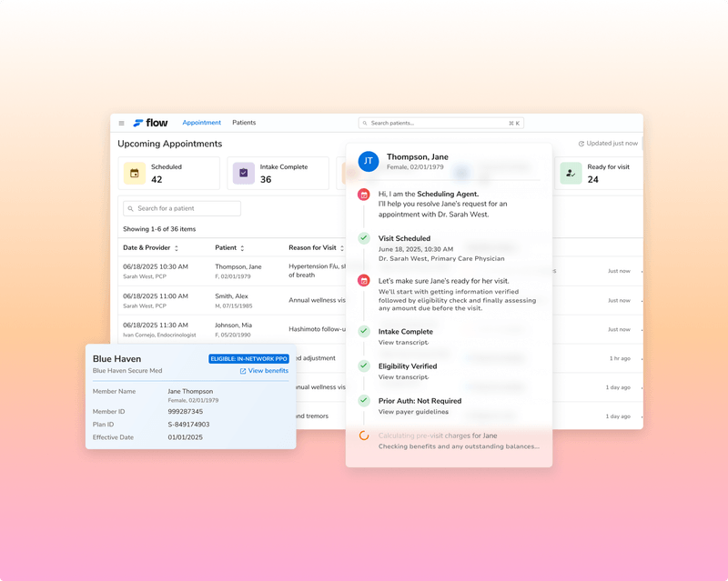Switch to the Patients tab

[x=244, y=123]
